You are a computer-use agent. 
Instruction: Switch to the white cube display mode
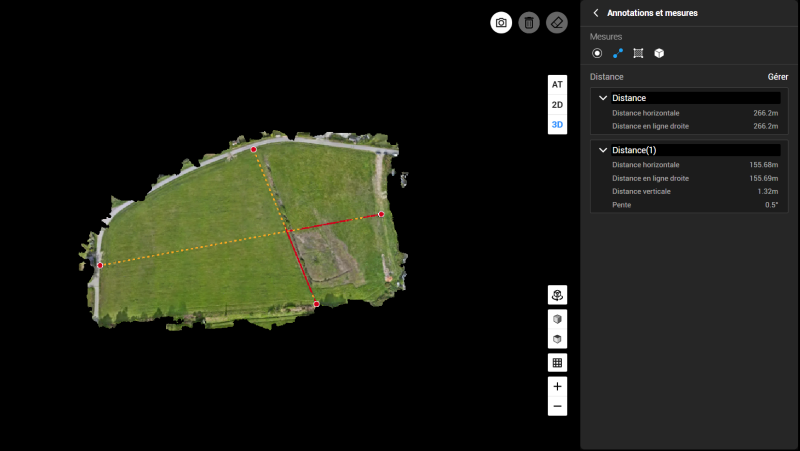[x=557, y=338]
